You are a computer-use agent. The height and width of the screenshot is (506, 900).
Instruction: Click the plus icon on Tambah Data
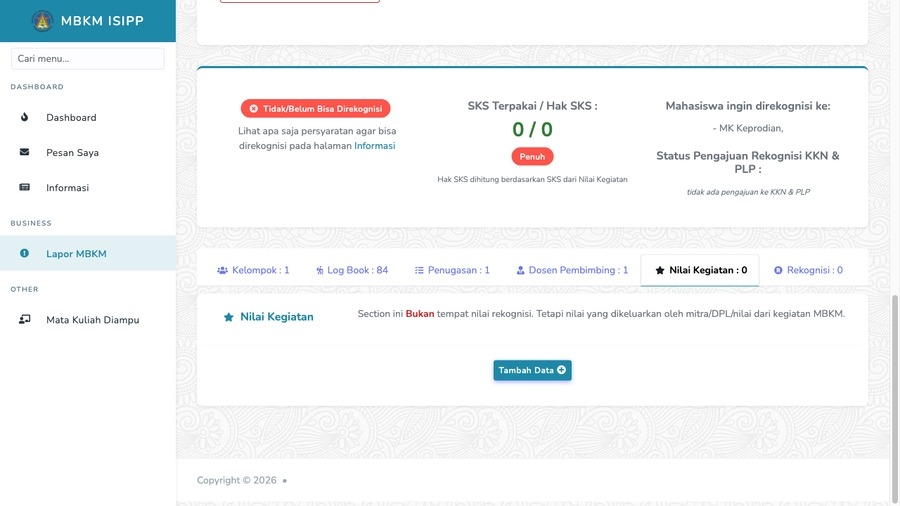(562, 370)
